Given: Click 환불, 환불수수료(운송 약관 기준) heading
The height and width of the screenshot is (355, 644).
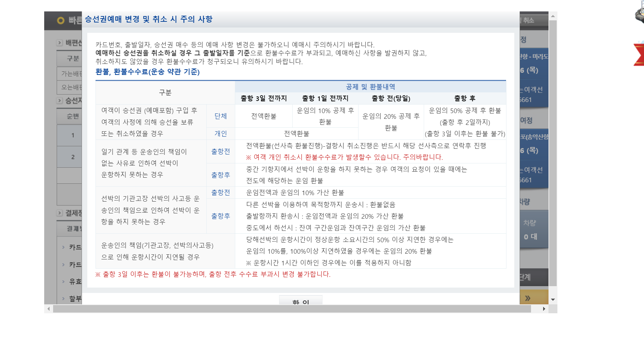Looking at the screenshot, I should (148, 72).
